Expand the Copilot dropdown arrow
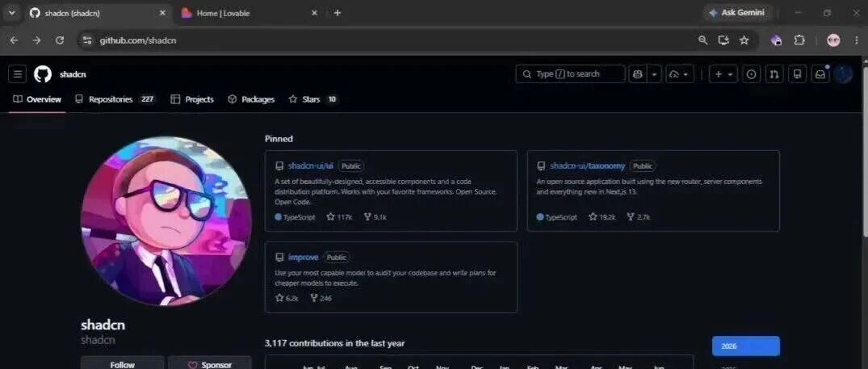 pyautogui.click(x=654, y=74)
